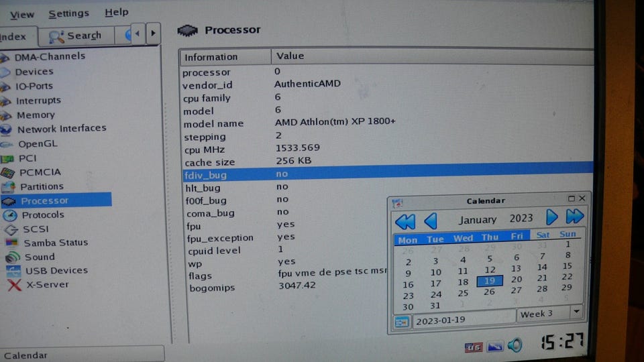Open the View menu
The height and width of the screenshot is (362, 644).
click(22, 15)
